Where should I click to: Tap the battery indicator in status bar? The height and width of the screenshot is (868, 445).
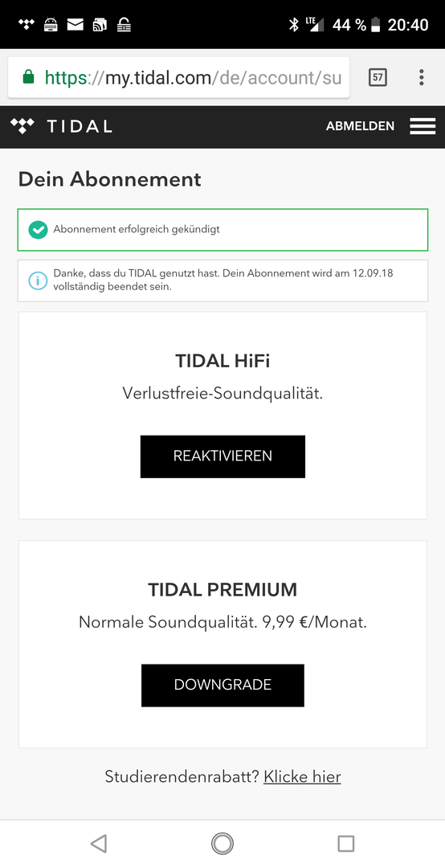click(x=377, y=24)
